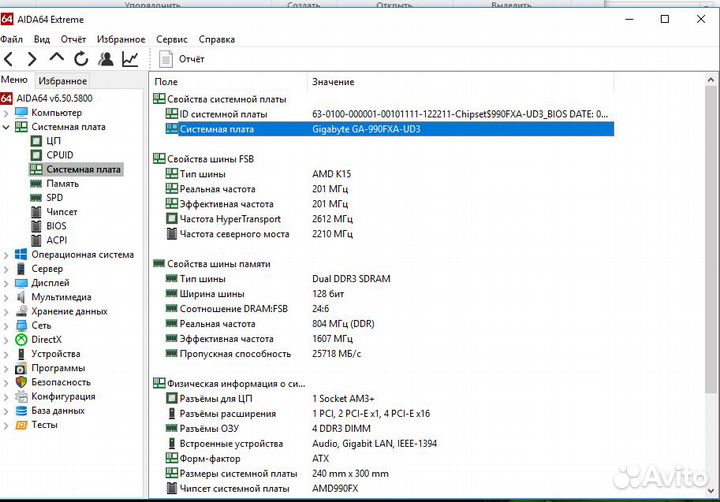Image resolution: width=720 pixels, height=502 pixels.
Task: Click the Мультимедиа speaker icon
Action: coord(21,297)
